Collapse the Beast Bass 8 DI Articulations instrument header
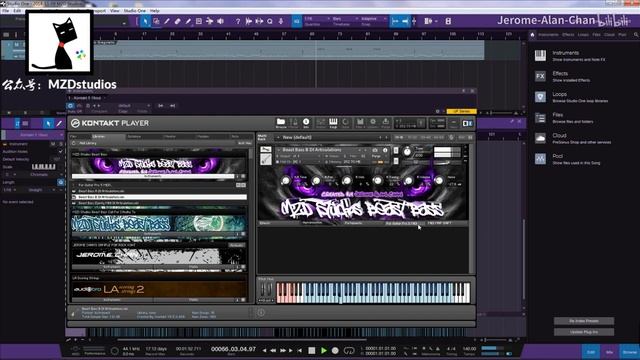 (279, 150)
